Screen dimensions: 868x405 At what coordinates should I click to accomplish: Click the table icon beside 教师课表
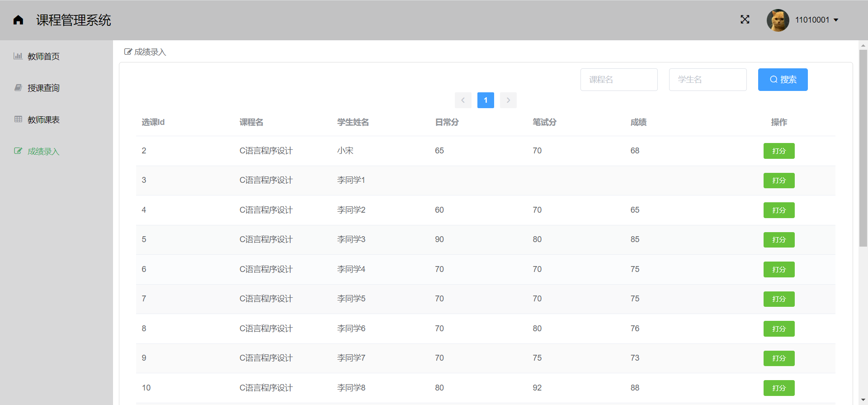point(18,119)
